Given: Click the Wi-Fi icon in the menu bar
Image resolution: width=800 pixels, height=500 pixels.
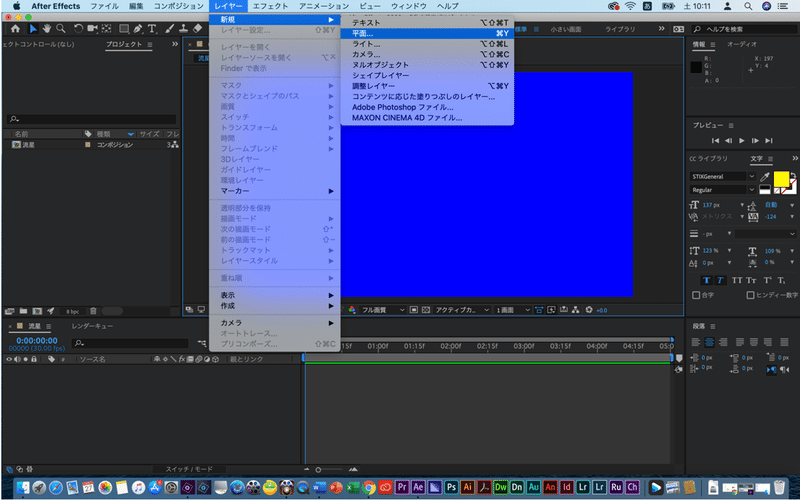Looking at the screenshot, I should (x=630, y=6).
